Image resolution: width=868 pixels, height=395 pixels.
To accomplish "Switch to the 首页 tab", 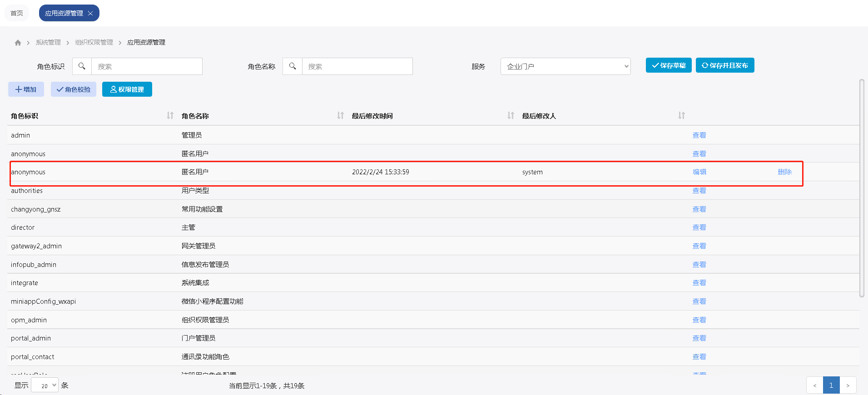I will [17, 13].
